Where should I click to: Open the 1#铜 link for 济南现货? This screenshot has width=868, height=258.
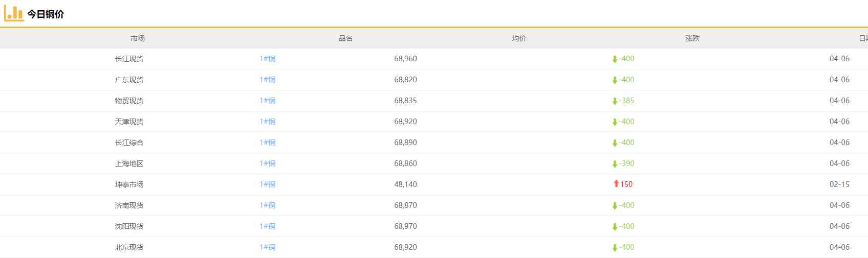tap(267, 205)
